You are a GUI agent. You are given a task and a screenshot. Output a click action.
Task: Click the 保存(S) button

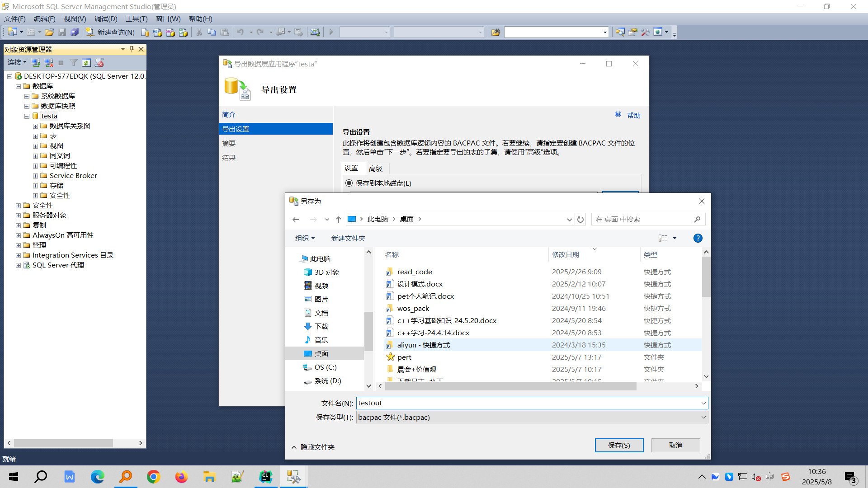619,445
